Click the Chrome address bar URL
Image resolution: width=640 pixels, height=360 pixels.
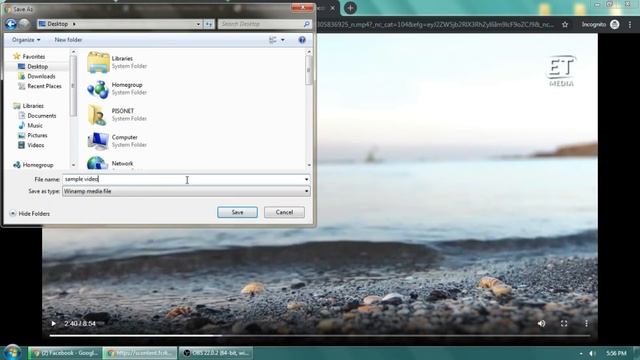click(x=435, y=24)
